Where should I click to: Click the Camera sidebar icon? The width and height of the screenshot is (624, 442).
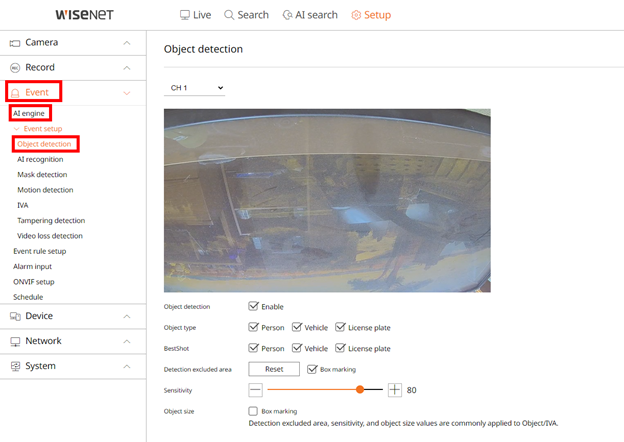[x=15, y=43]
